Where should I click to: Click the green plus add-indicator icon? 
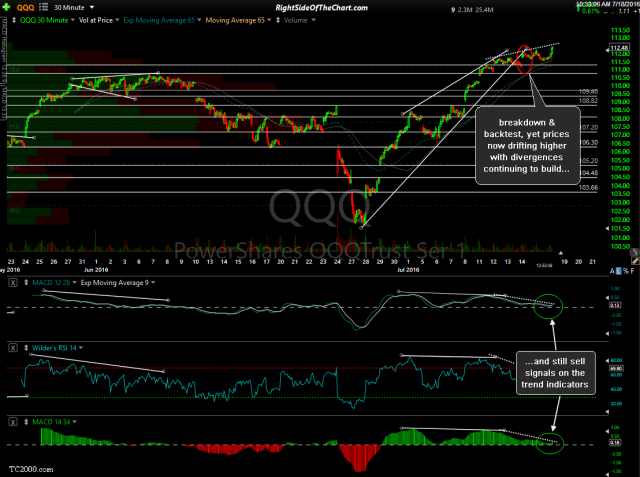[x=6, y=7]
